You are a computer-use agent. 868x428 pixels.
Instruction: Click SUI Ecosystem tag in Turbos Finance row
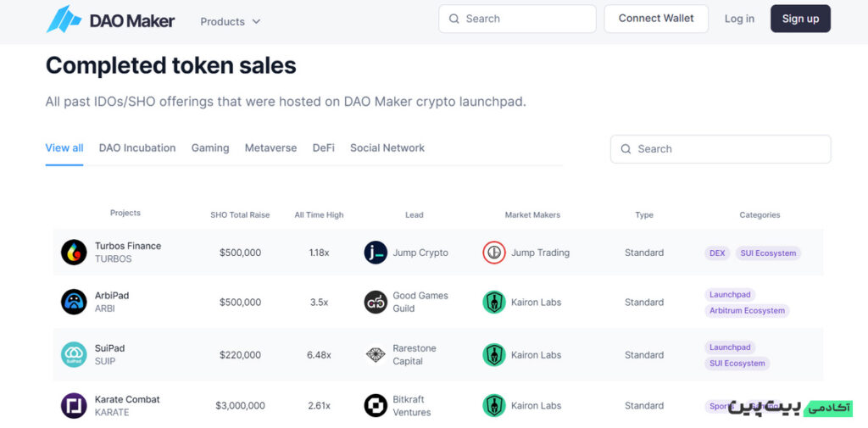(x=768, y=253)
